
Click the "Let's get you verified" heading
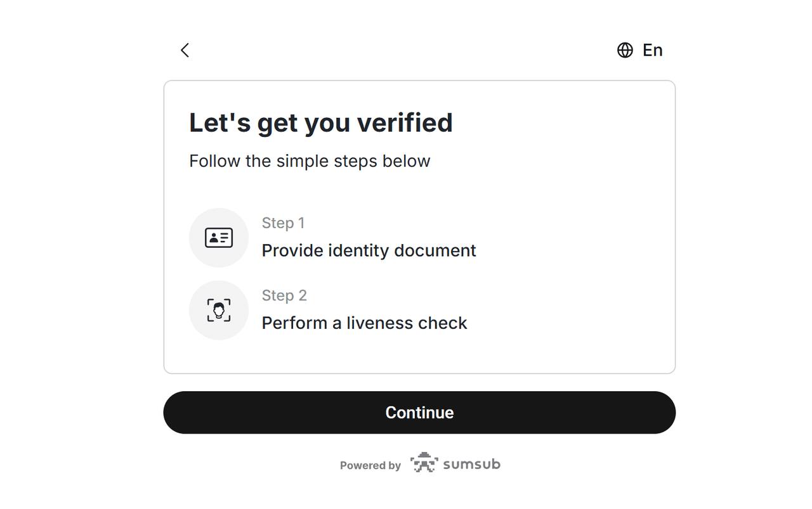(x=321, y=122)
